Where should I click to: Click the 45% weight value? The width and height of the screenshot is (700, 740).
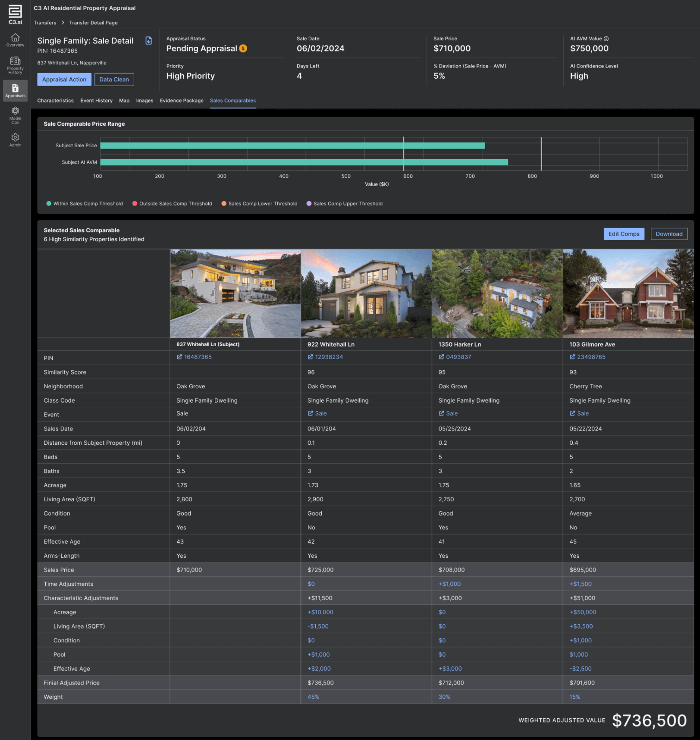point(313,697)
